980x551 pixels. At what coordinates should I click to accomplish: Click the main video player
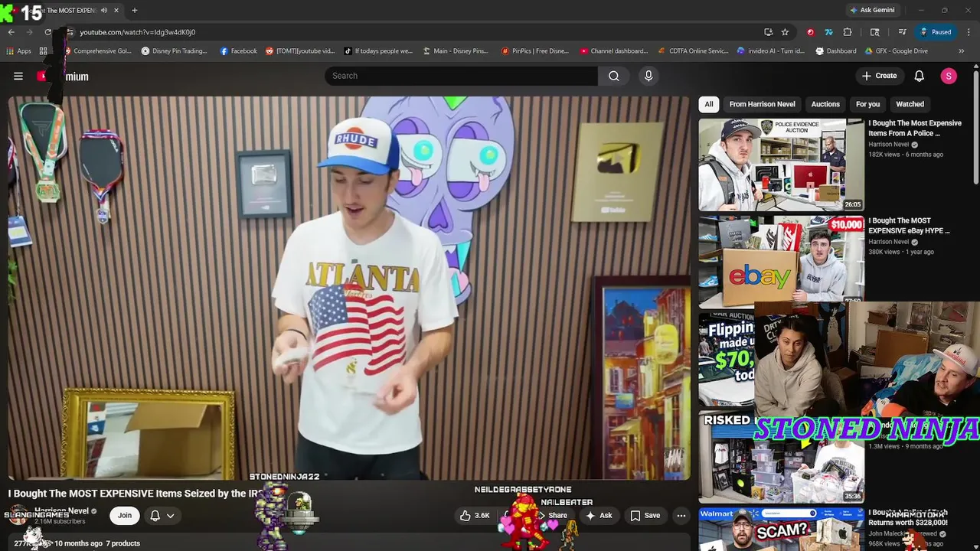[x=349, y=288]
